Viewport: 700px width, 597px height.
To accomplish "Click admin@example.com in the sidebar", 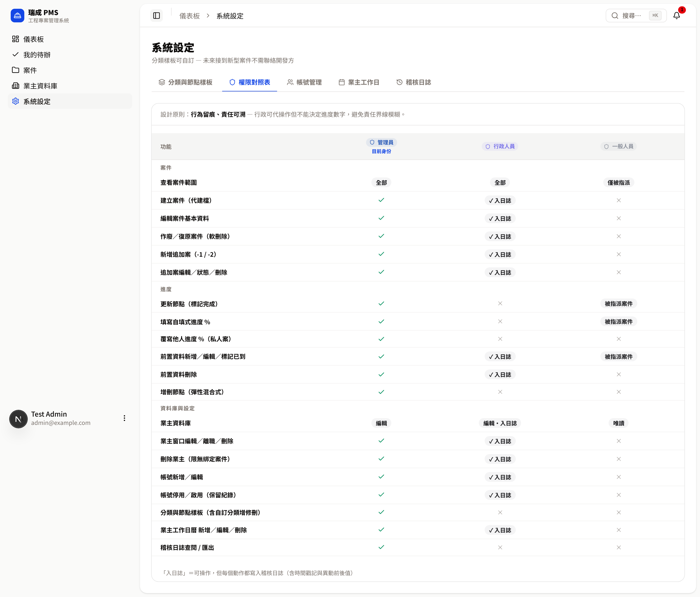I will pos(61,423).
